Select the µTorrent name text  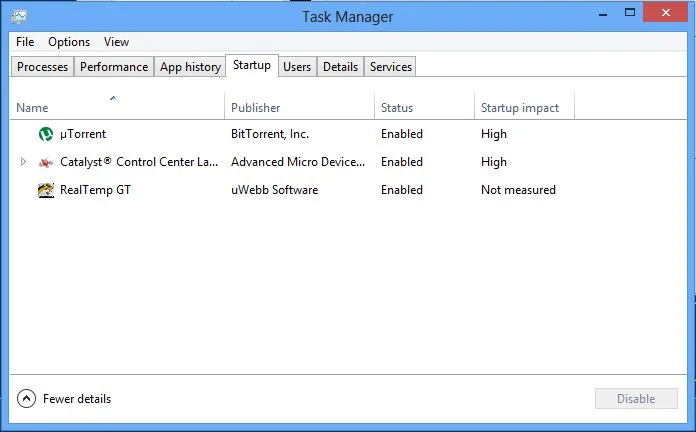(83, 134)
